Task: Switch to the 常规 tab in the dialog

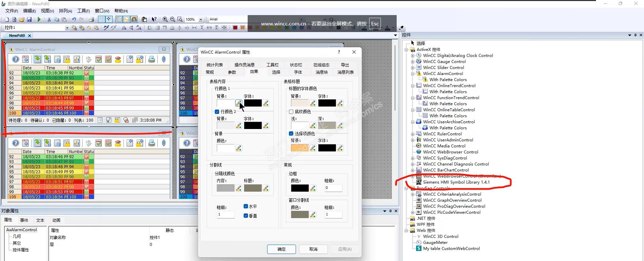Action: [210, 72]
